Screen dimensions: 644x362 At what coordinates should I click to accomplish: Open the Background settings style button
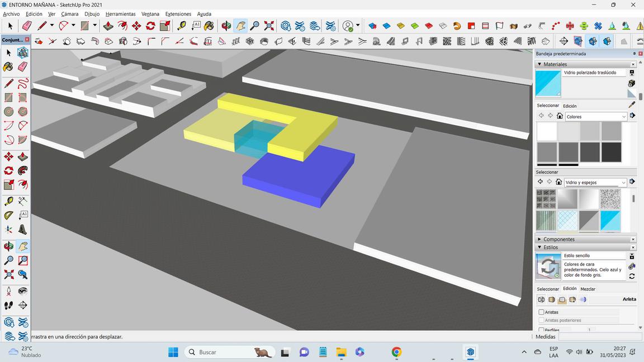(562, 299)
